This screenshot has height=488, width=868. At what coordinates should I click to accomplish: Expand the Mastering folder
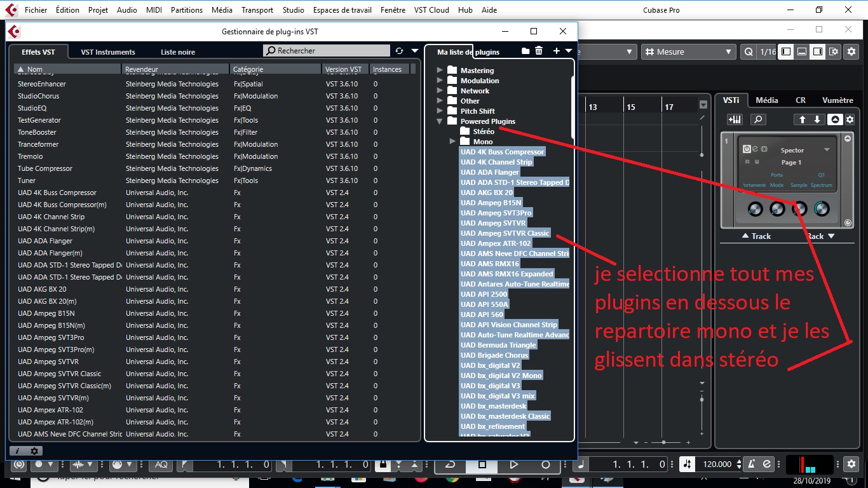click(x=440, y=71)
